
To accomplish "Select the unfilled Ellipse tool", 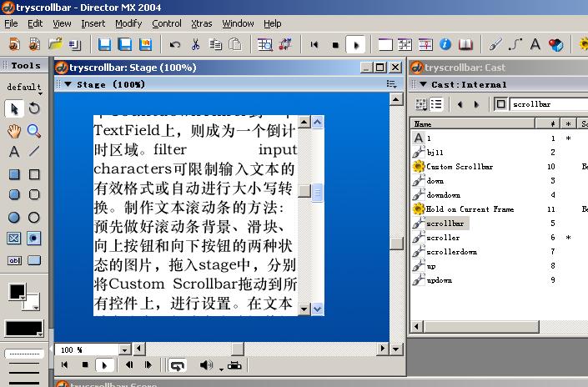I will point(34,217).
